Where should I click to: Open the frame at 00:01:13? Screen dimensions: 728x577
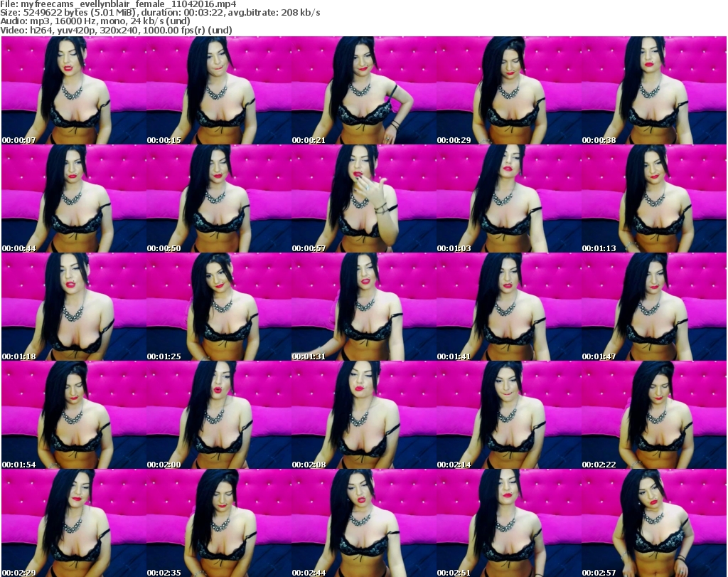(654, 198)
